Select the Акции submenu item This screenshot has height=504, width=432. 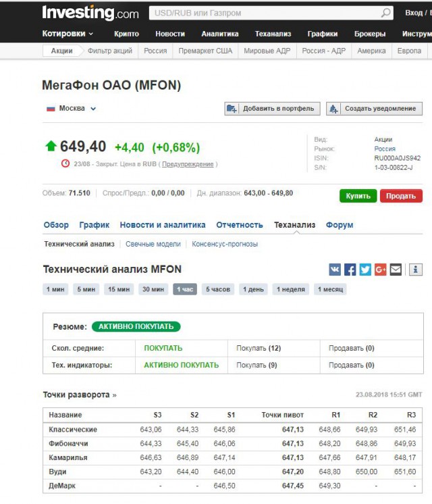61,51
